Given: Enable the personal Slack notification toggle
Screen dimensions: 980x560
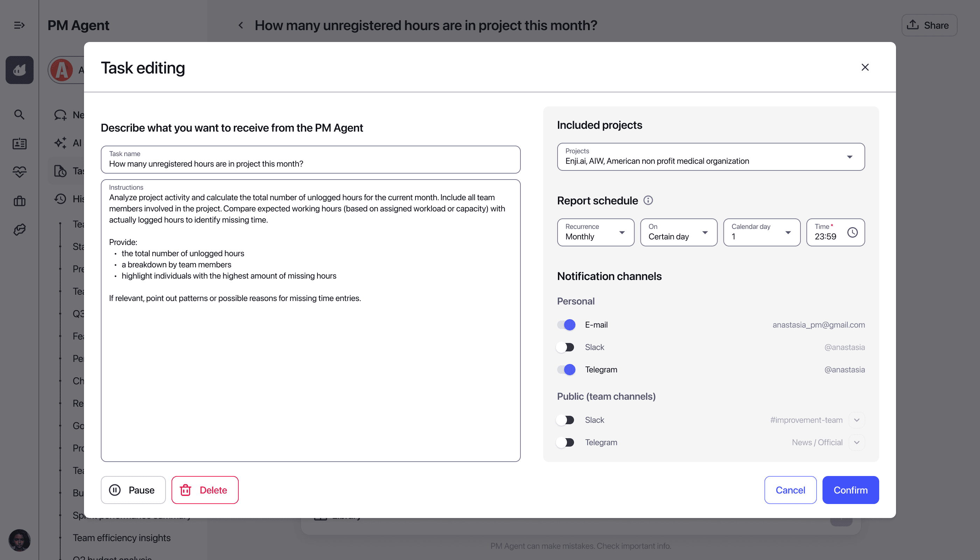Looking at the screenshot, I should [566, 347].
